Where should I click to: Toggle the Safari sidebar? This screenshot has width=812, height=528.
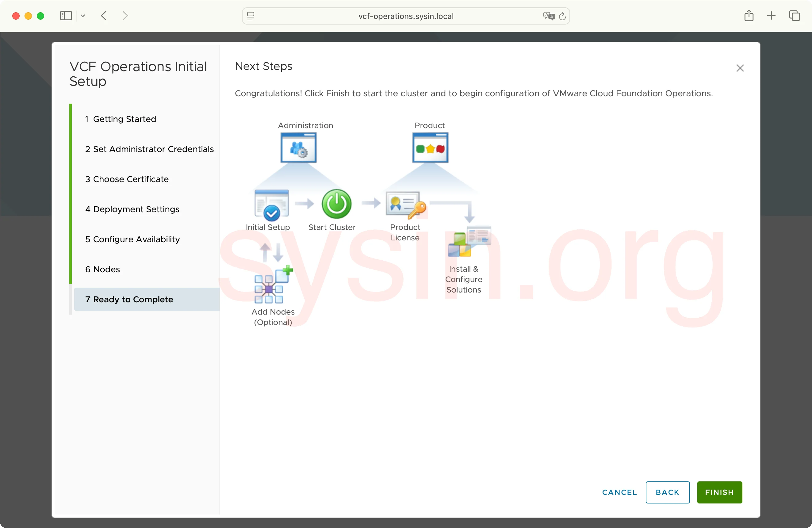pos(65,16)
